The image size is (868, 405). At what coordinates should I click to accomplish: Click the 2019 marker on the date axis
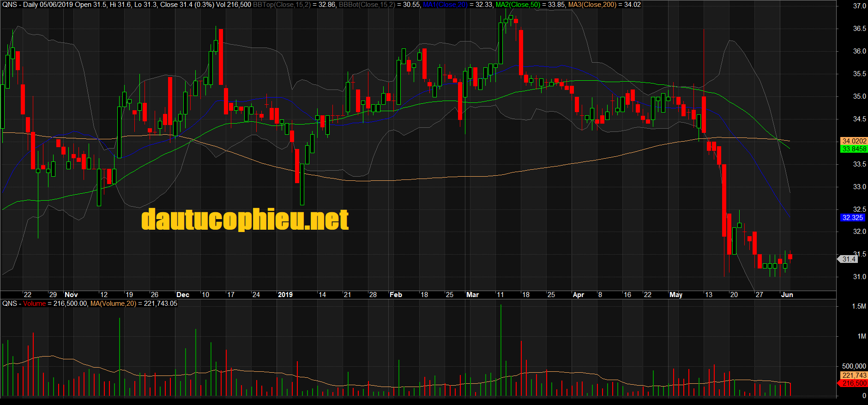[x=285, y=295]
